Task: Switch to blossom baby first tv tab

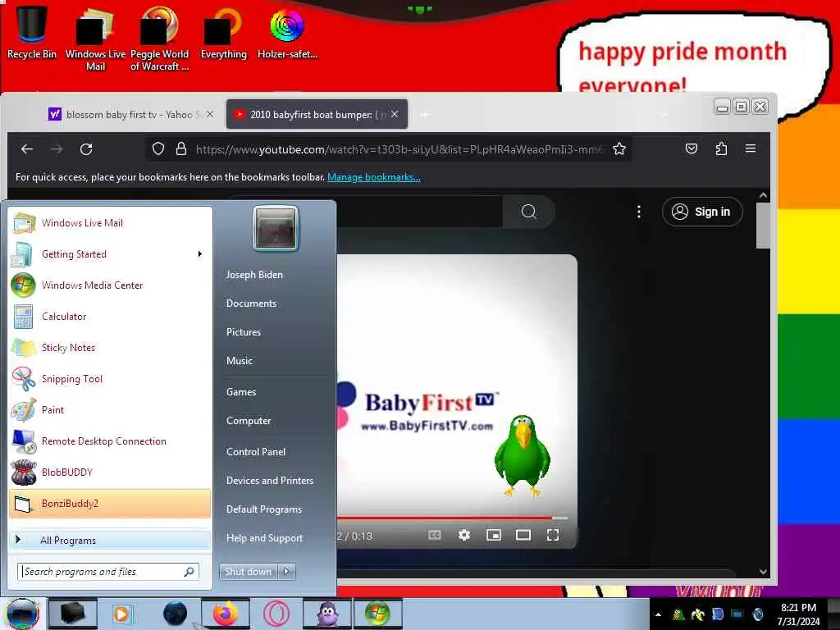Action: coord(129,114)
